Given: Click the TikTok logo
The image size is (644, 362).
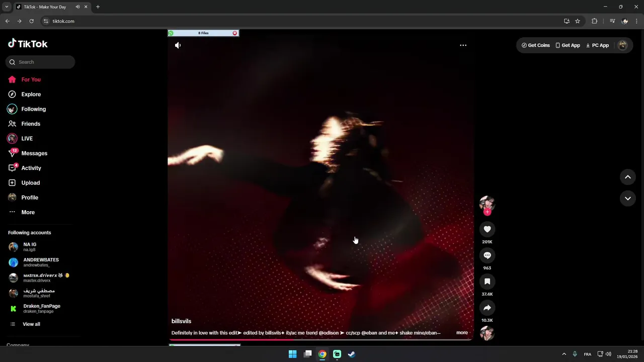Looking at the screenshot, I should click(28, 44).
